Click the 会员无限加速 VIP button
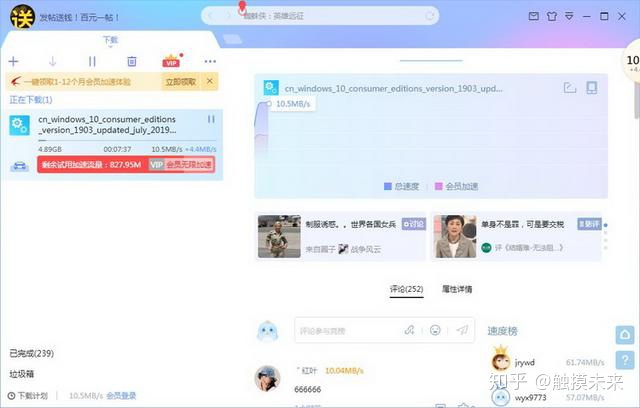Screen dimensions: 640x408 182,164
